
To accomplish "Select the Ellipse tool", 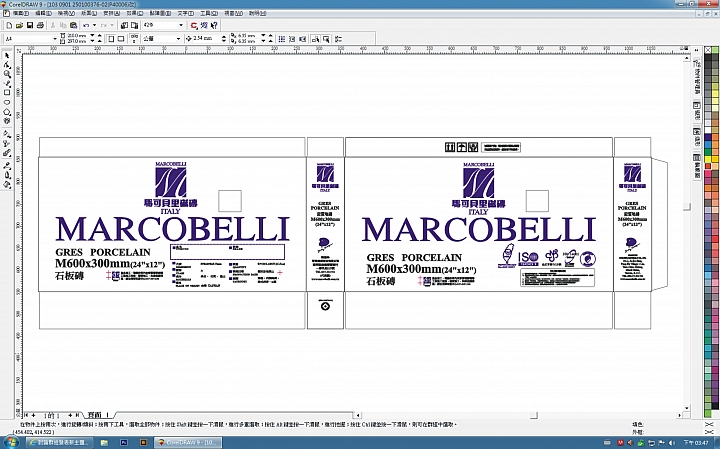I will coord(7,102).
